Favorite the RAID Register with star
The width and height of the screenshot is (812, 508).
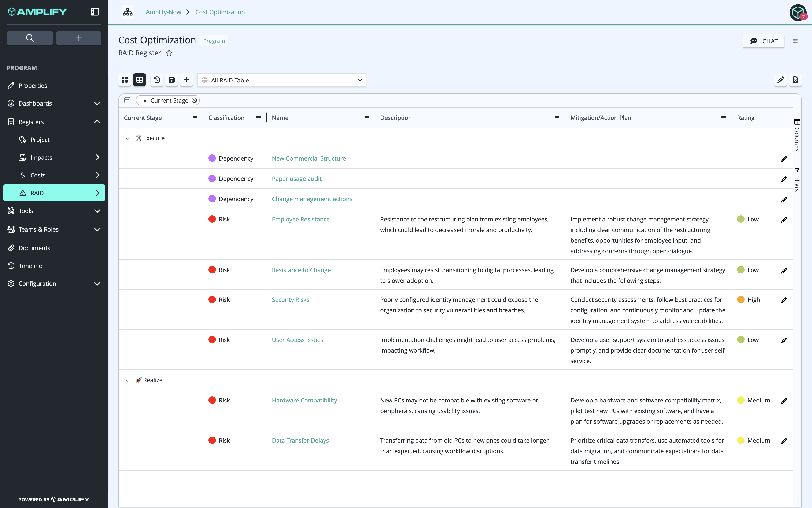pos(169,53)
